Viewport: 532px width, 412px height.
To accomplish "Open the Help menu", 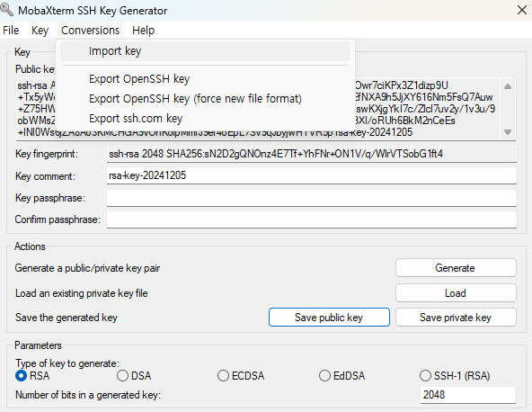I will point(143,31).
